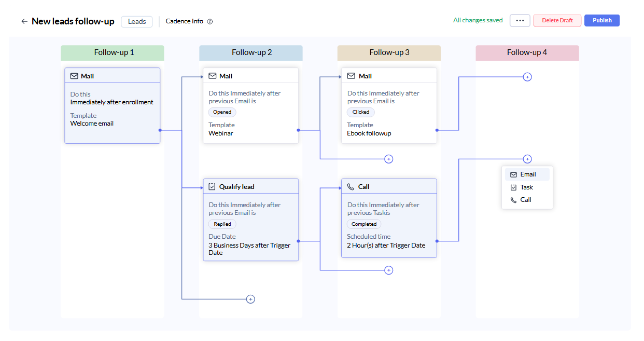Click the 'New leads follow-up' cadence title
The height and width of the screenshot is (341, 644).
(x=73, y=21)
